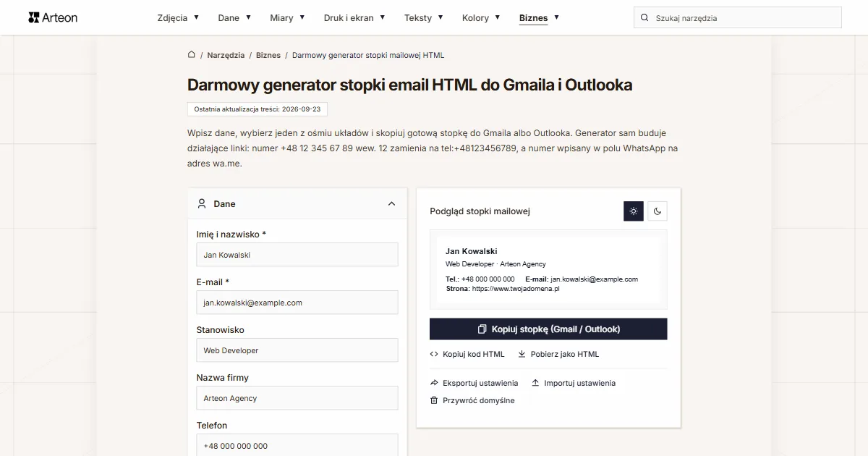This screenshot has height=456, width=868.
Task: Go to the home breadcrumb icon
Action: pos(192,54)
